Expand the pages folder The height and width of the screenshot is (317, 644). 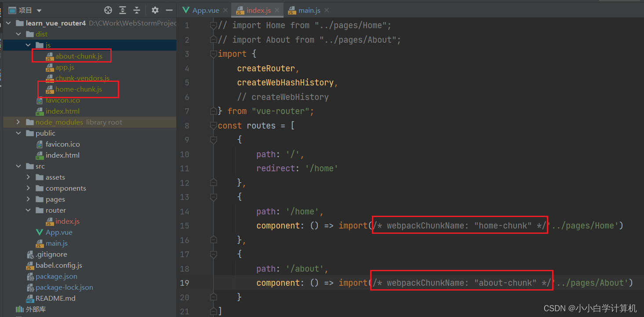coord(28,199)
